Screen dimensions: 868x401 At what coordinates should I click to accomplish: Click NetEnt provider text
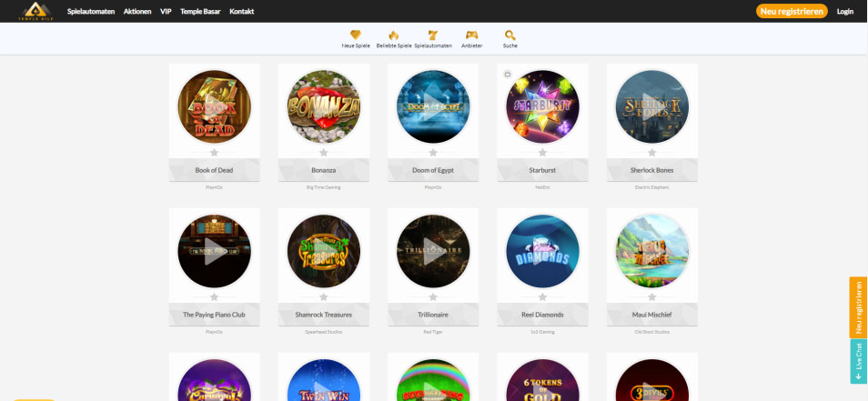[542, 187]
